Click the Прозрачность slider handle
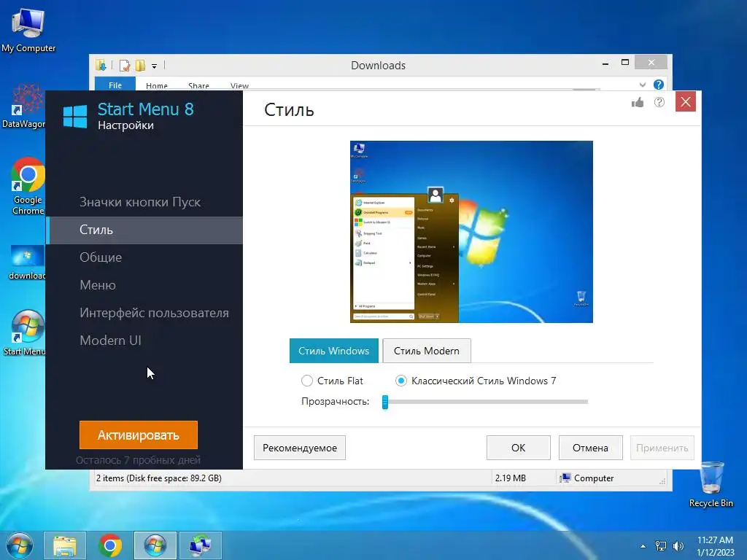The width and height of the screenshot is (747, 560). tap(385, 402)
